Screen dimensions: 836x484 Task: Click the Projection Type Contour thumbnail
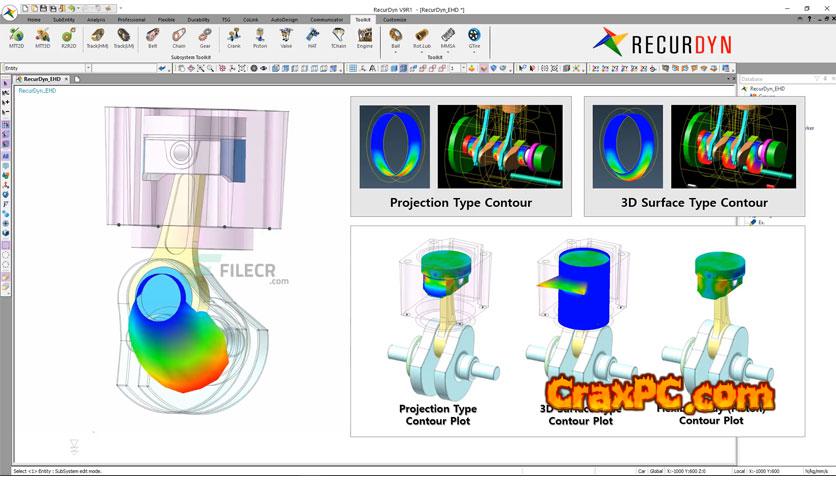(x=460, y=156)
